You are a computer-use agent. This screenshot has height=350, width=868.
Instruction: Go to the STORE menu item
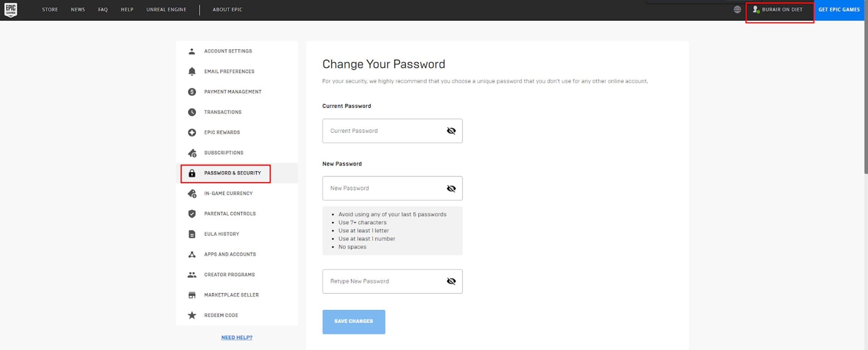coord(50,10)
